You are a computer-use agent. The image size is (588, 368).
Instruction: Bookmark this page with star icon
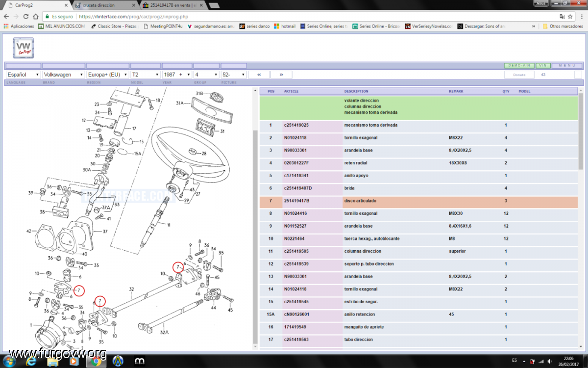coord(570,16)
